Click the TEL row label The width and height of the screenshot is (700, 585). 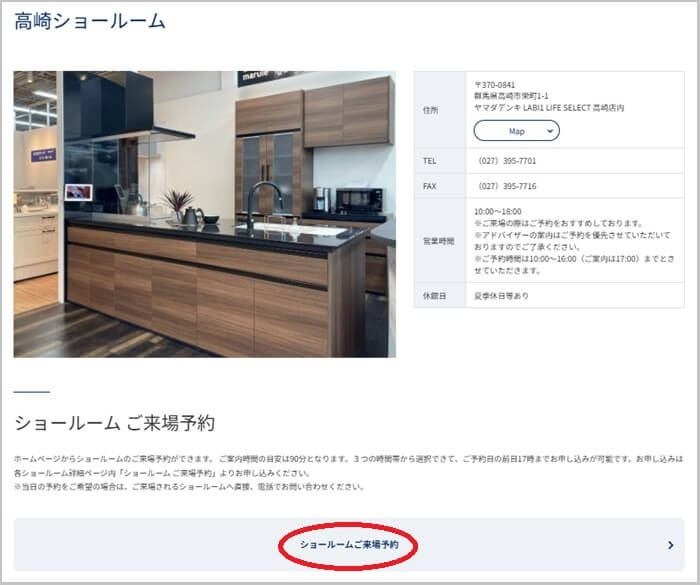(x=431, y=160)
